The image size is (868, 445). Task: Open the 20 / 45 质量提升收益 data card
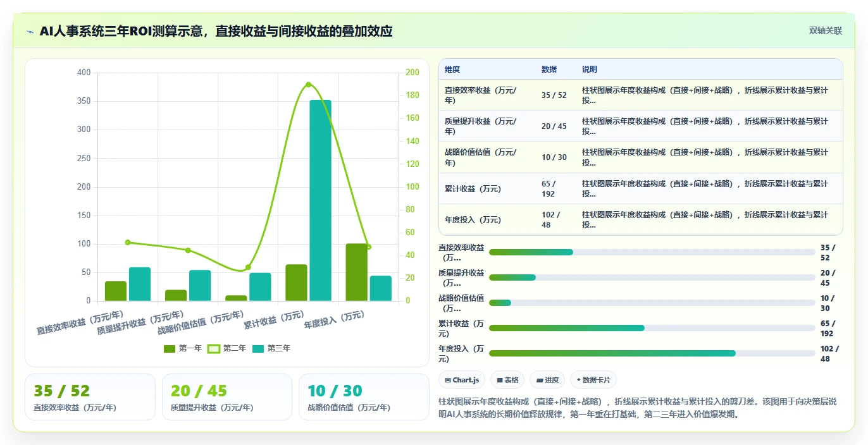227,397
